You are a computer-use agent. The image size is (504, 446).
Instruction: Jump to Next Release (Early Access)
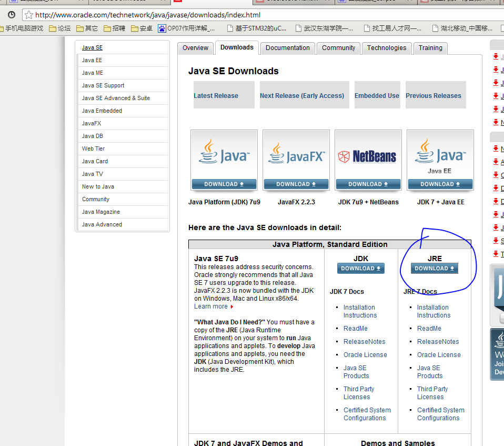click(302, 96)
